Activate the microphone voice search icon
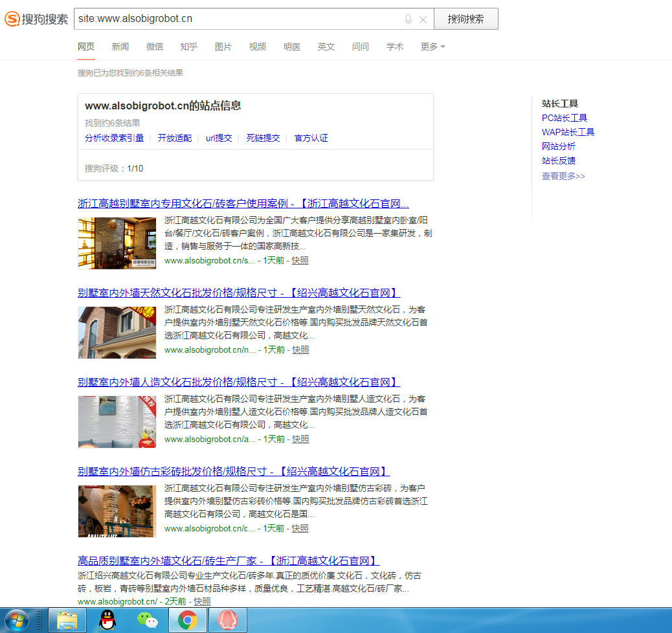The image size is (672, 633). pyautogui.click(x=408, y=19)
